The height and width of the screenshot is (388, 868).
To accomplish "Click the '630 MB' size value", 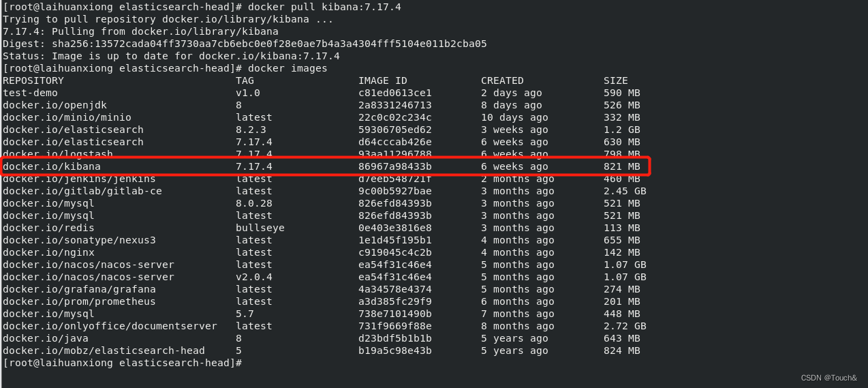I will [622, 142].
